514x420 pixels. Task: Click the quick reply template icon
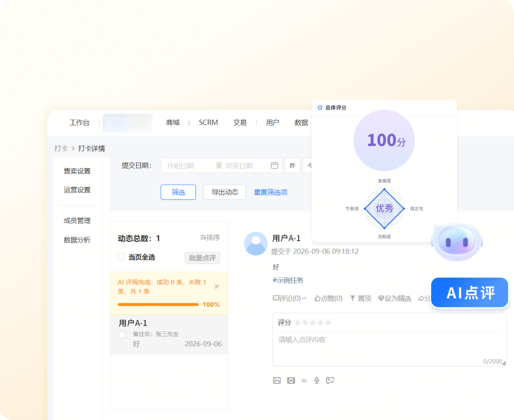point(330,380)
